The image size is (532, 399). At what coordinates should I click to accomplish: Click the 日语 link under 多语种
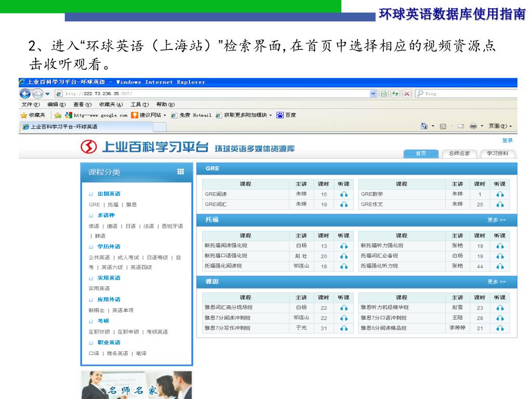[x=130, y=227]
